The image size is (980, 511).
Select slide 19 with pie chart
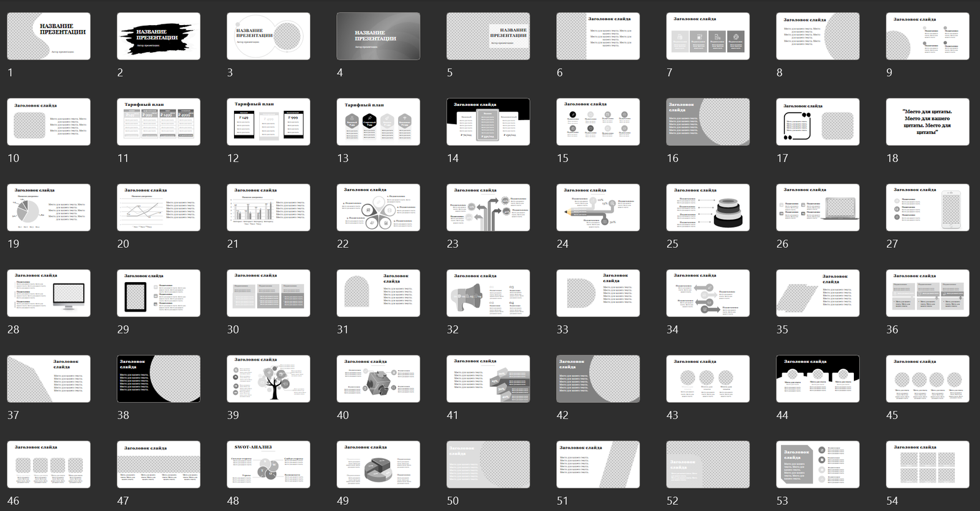48,207
